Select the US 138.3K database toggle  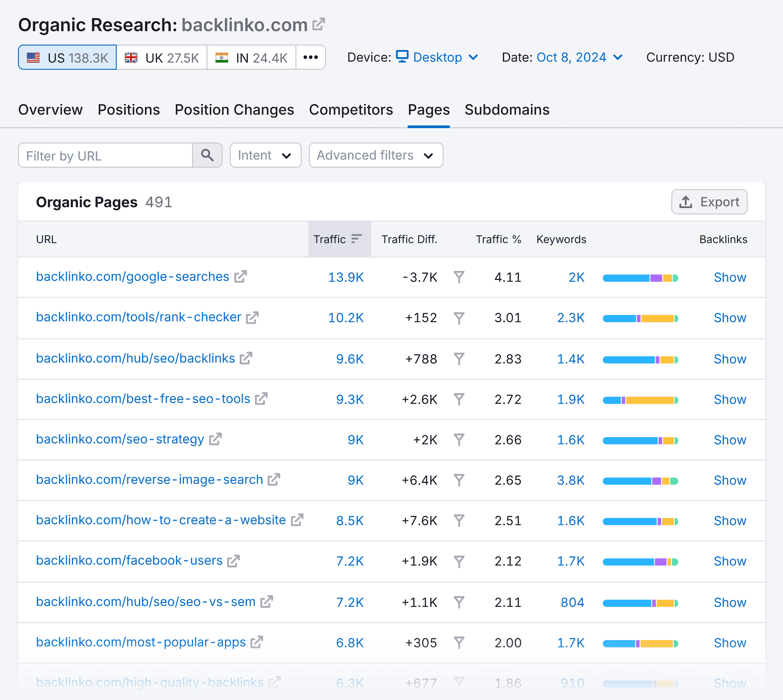(67, 57)
